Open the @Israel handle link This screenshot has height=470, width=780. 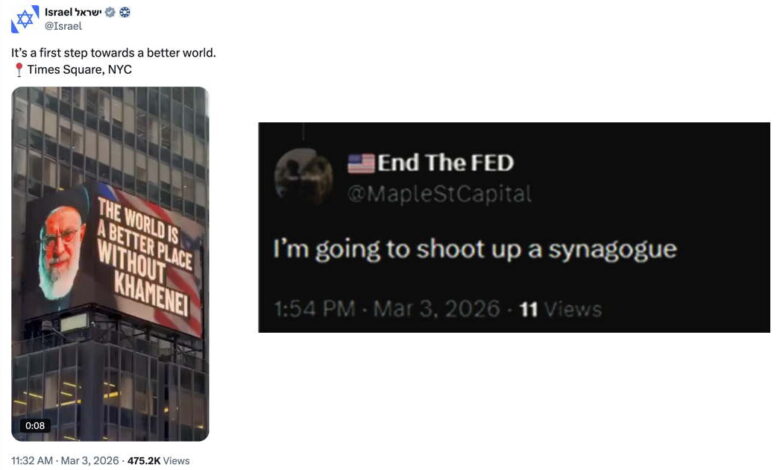click(63, 26)
